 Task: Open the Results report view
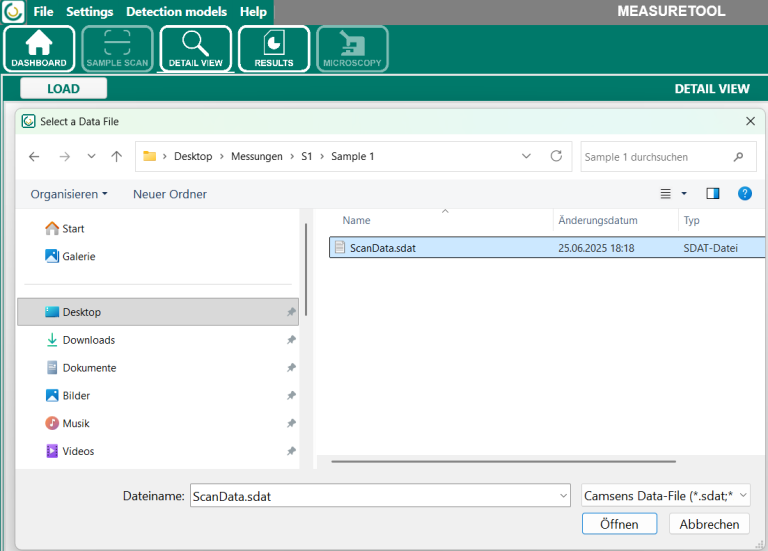click(274, 48)
